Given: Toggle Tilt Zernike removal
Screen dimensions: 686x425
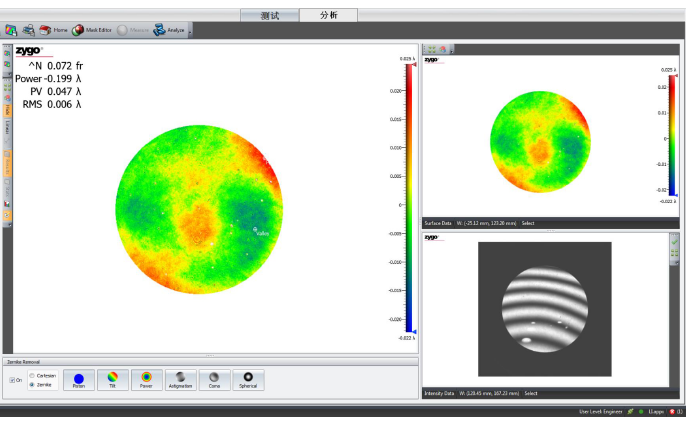Looking at the screenshot, I should [113, 379].
